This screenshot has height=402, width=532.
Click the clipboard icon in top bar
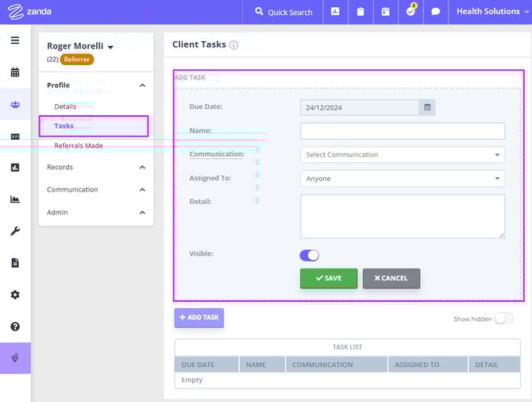[x=360, y=12]
